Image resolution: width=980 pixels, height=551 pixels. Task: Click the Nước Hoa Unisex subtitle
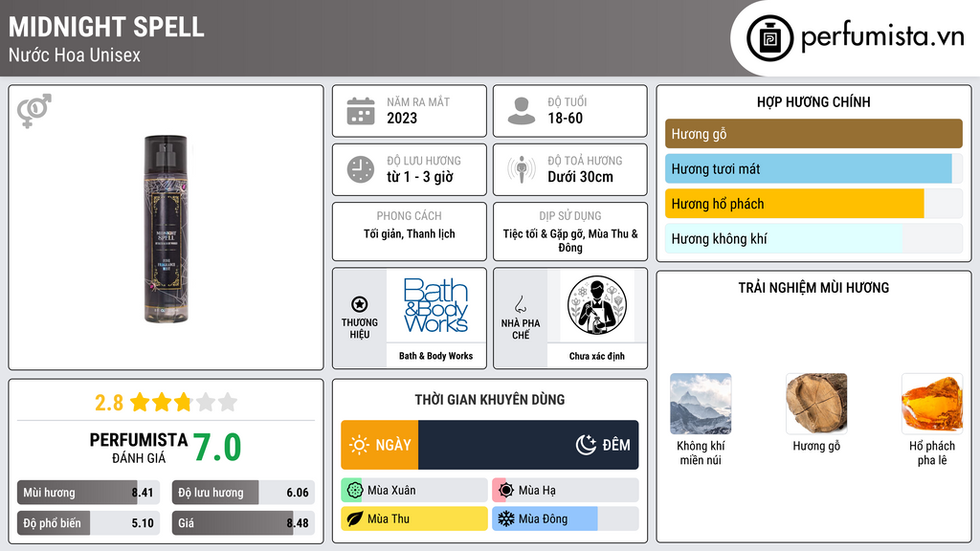[75, 55]
